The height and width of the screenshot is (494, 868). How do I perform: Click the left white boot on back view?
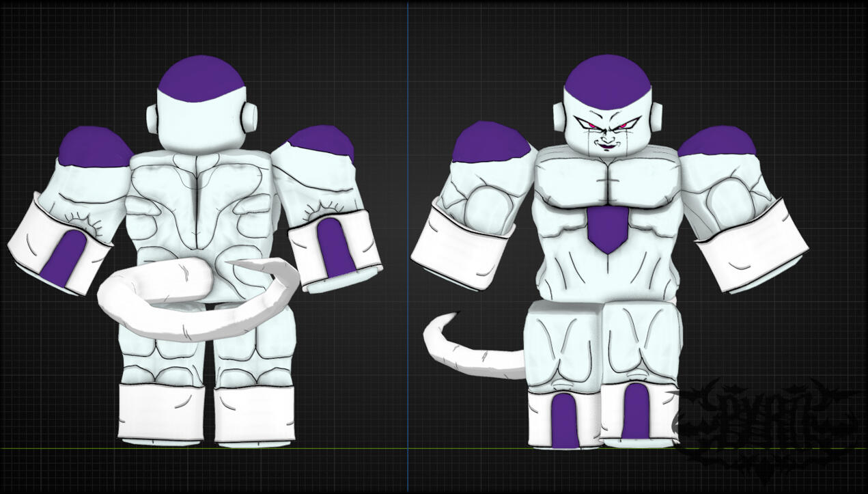[161, 412]
